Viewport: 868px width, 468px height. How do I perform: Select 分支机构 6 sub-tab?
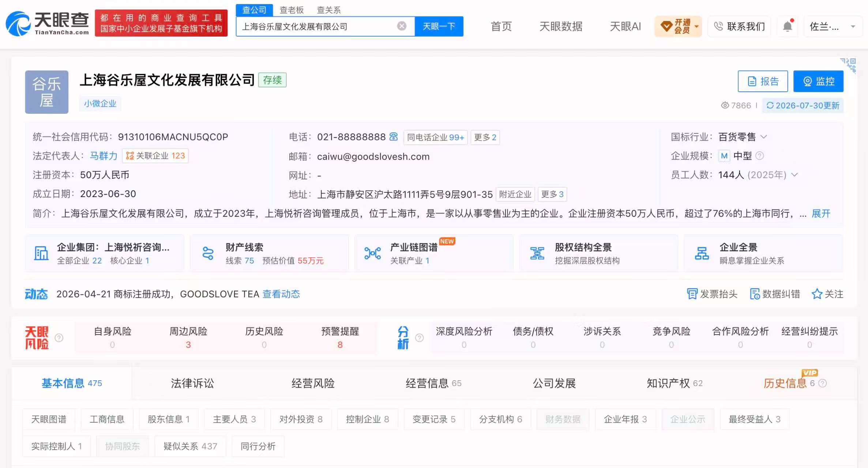pos(500,419)
